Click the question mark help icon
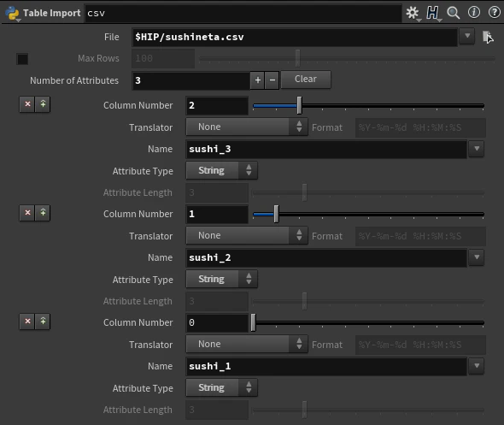This screenshot has width=504, height=425. point(494,13)
